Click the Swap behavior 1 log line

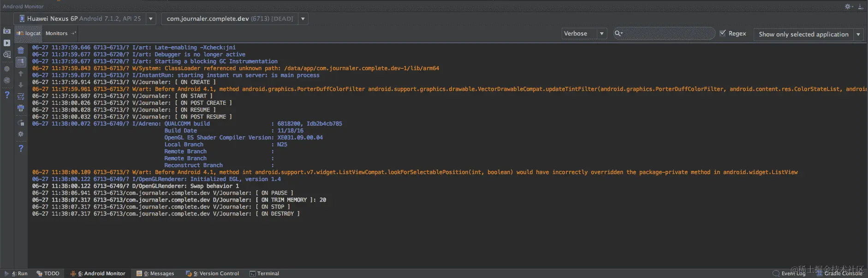pos(136,186)
